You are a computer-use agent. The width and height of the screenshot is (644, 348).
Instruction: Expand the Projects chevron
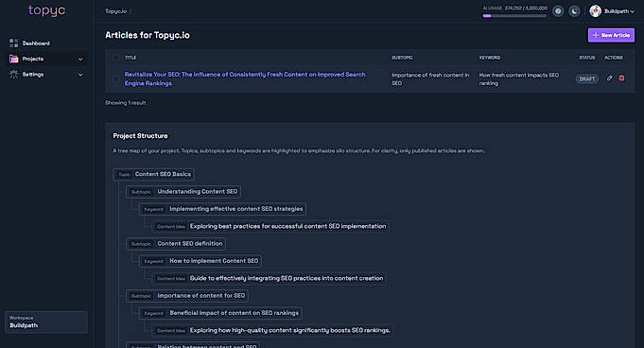(80, 60)
